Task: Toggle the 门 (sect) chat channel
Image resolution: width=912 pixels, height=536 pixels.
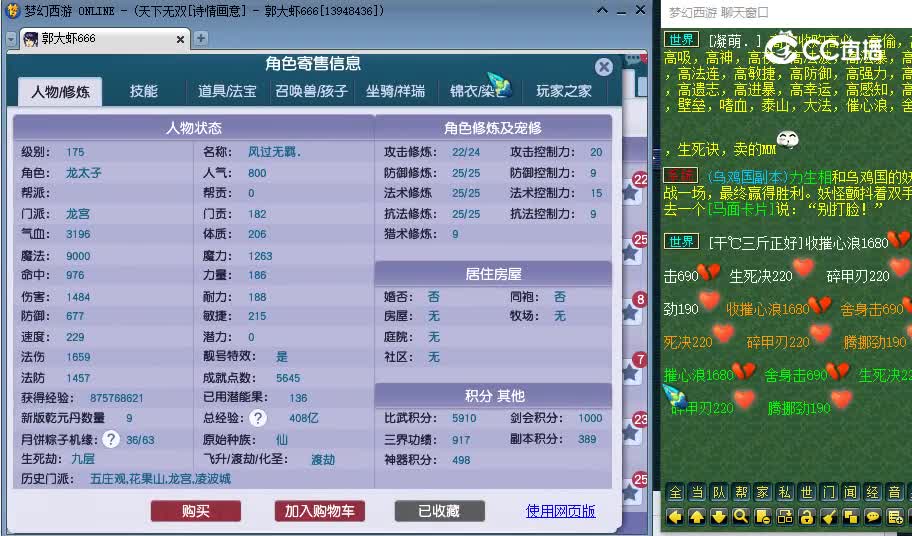Action: coord(829,492)
